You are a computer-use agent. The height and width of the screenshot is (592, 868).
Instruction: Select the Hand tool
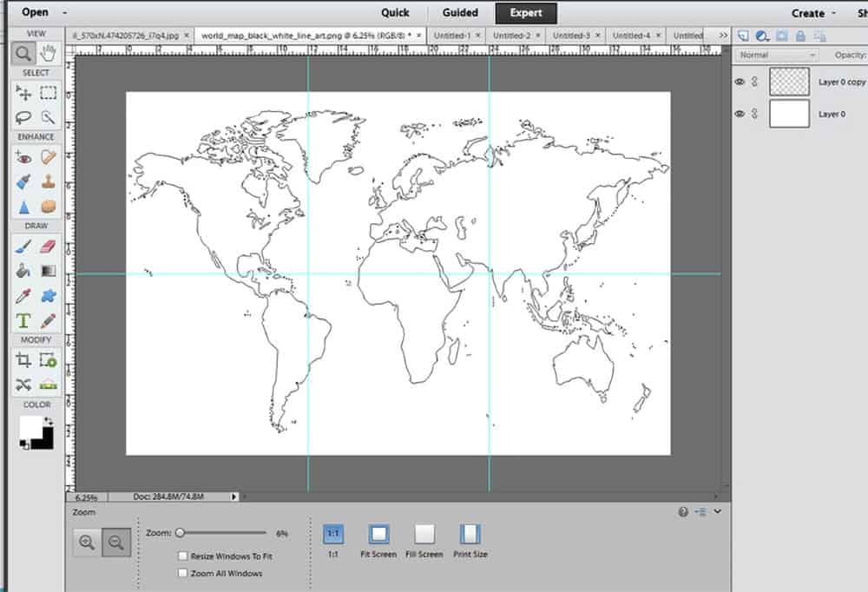(49, 53)
